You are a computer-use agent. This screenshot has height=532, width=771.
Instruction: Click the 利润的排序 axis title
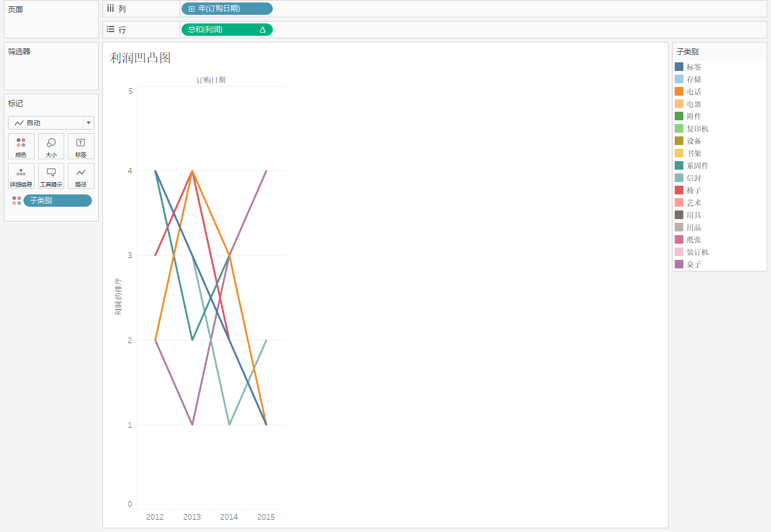pos(118,297)
